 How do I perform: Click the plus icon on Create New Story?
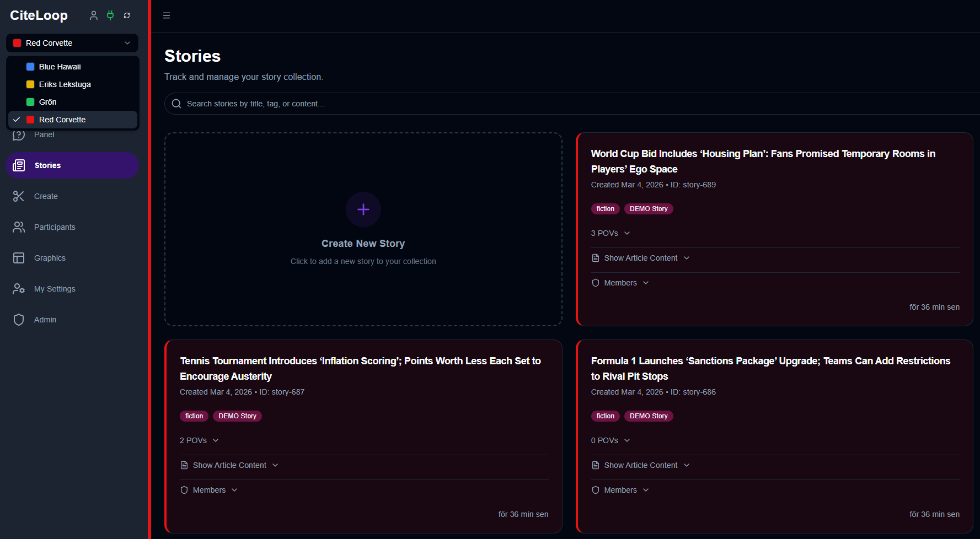coord(363,209)
